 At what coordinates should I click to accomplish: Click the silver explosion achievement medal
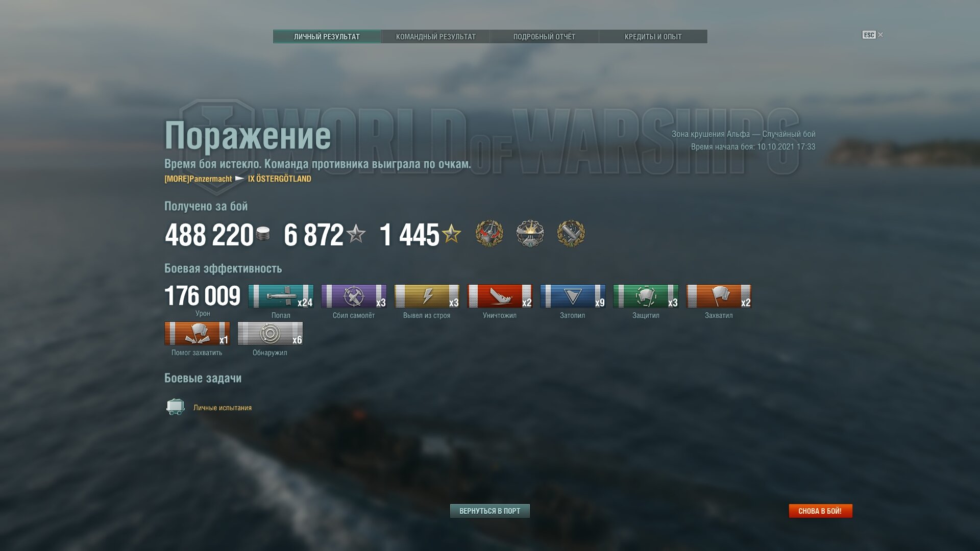[x=530, y=234]
